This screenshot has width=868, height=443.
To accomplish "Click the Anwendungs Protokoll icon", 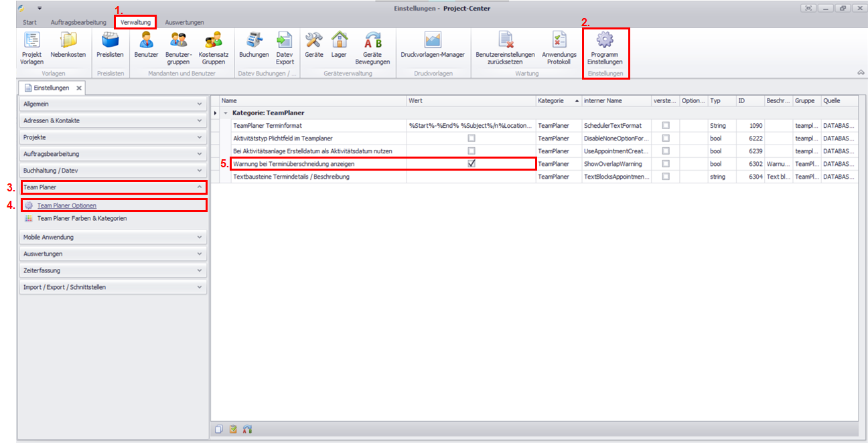I will pos(559,48).
